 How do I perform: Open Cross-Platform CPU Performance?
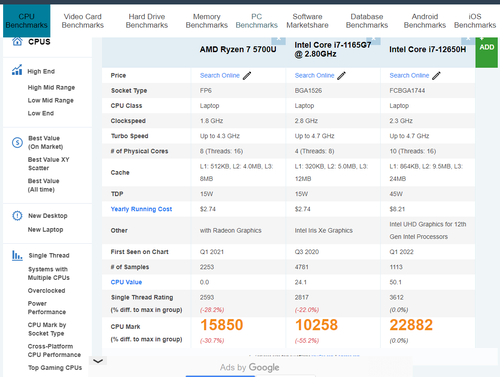[54, 350]
